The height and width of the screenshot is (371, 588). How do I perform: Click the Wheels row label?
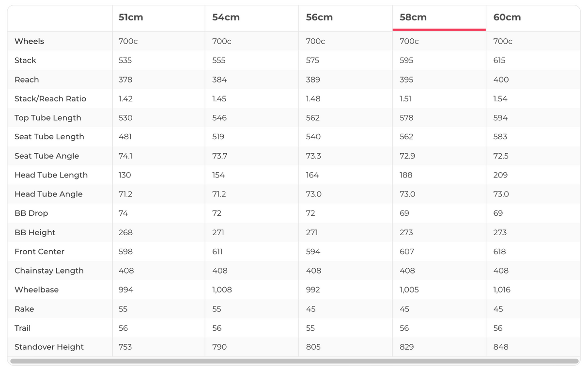[x=29, y=41]
